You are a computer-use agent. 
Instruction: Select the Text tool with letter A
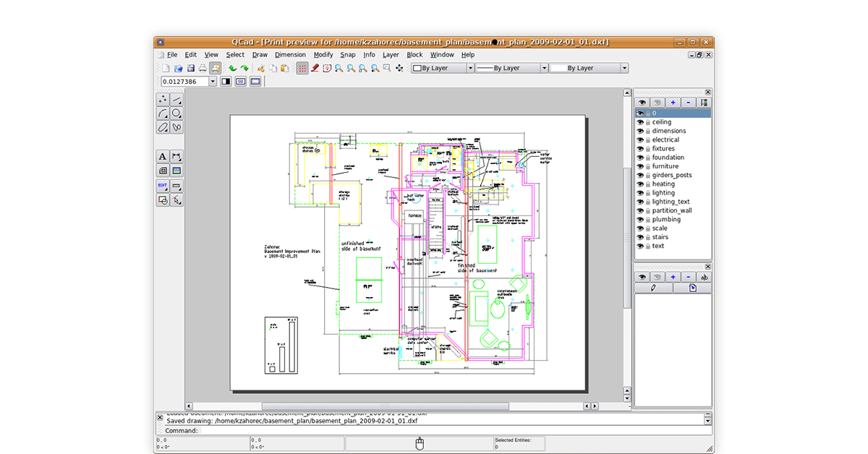[x=163, y=156]
